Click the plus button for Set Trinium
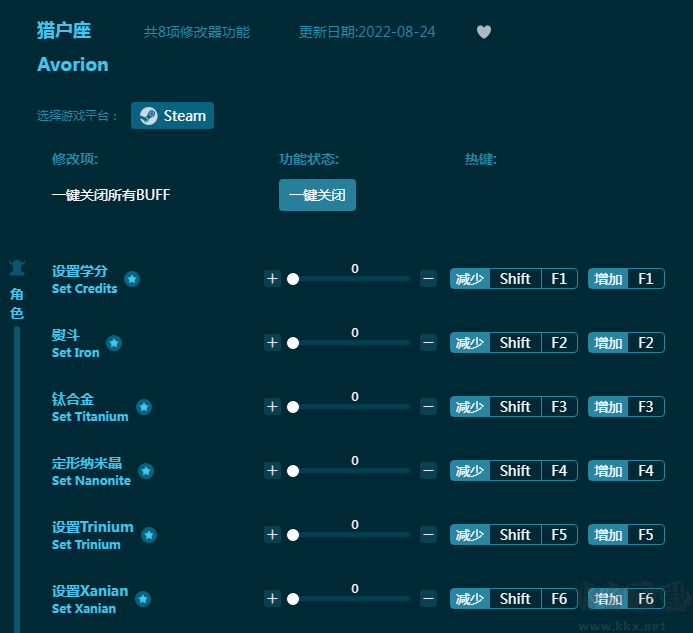This screenshot has height=633, width=693. [x=272, y=535]
